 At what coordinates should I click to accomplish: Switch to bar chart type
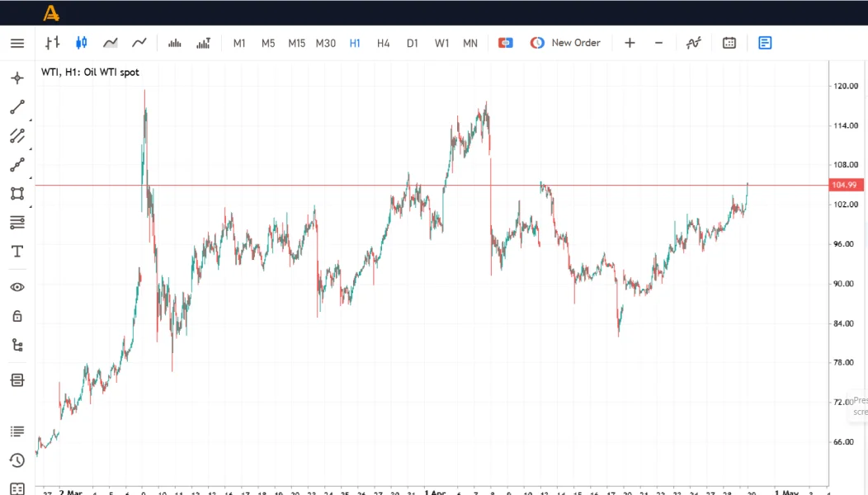53,43
